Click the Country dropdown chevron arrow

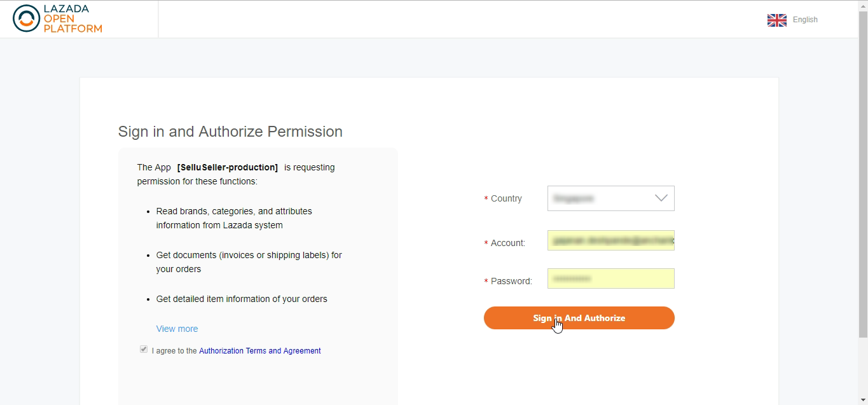point(661,198)
